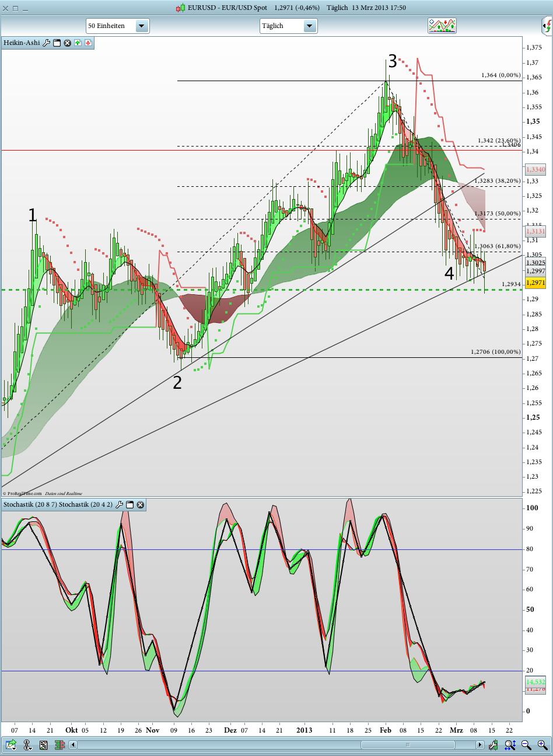Image resolution: width=553 pixels, height=756 pixels.
Task: Open Stochastik indicator settings wrench
Action: coord(120,504)
